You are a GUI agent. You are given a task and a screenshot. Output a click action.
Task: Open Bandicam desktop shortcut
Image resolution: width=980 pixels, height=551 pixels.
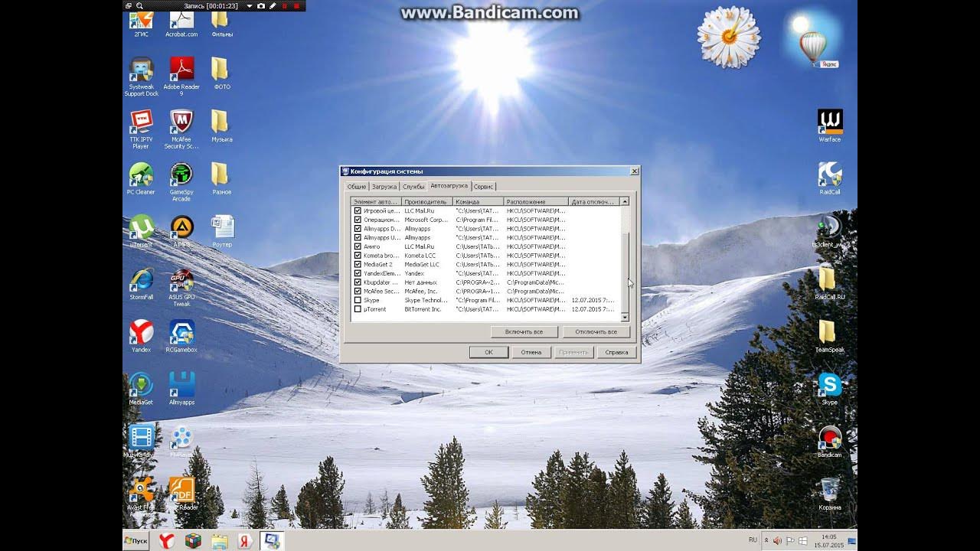pyautogui.click(x=830, y=441)
